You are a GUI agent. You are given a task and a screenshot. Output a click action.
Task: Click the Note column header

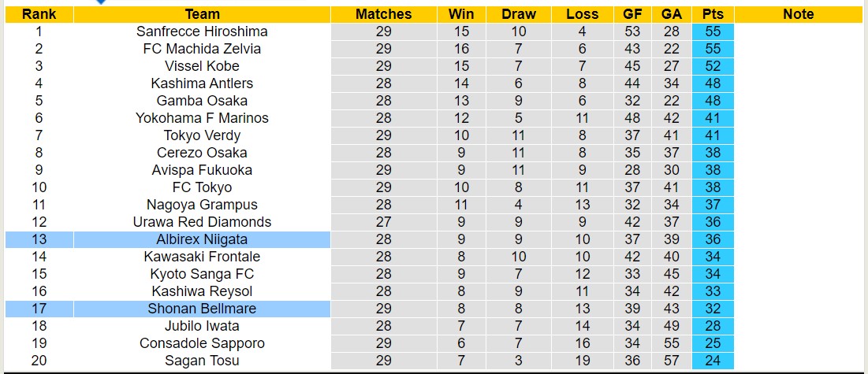click(799, 14)
